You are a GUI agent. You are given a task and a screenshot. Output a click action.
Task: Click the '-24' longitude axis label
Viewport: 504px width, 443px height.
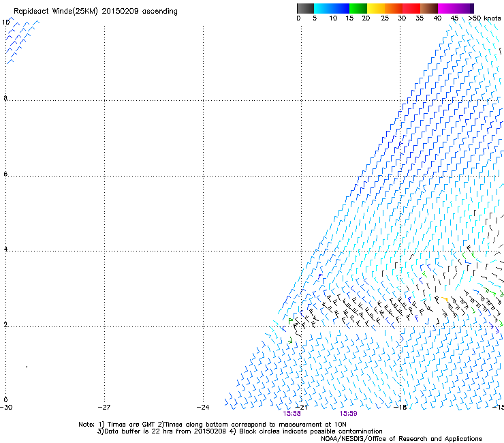(203, 408)
